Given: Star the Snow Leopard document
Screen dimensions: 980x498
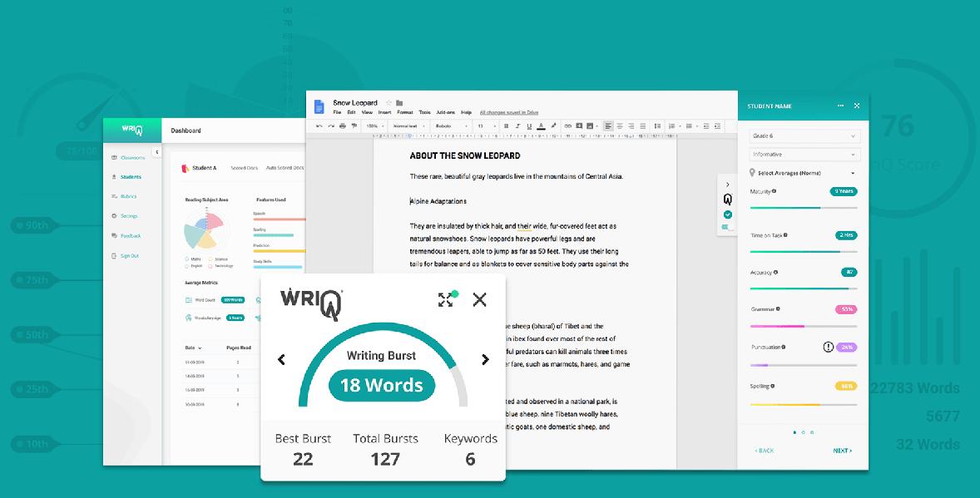Looking at the screenshot, I should tap(389, 103).
